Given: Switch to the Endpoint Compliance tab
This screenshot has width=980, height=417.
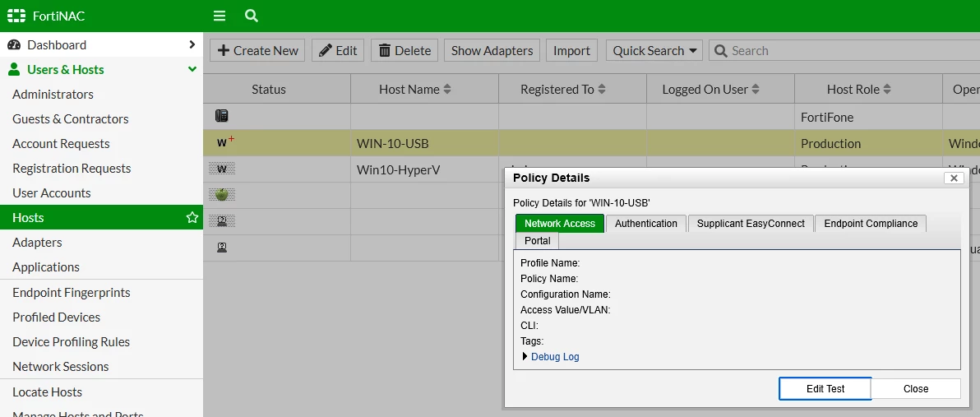Looking at the screenshot, I should (x=871, y=223).
